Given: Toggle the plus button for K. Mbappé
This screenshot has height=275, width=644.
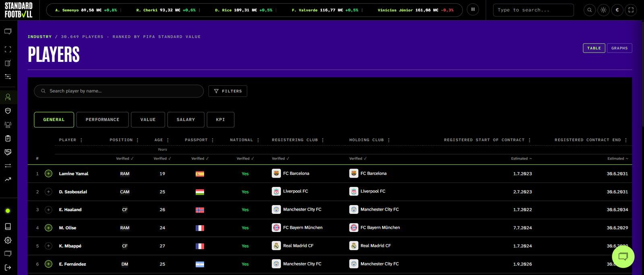Looking at the screenshot, I should point(48,246).
